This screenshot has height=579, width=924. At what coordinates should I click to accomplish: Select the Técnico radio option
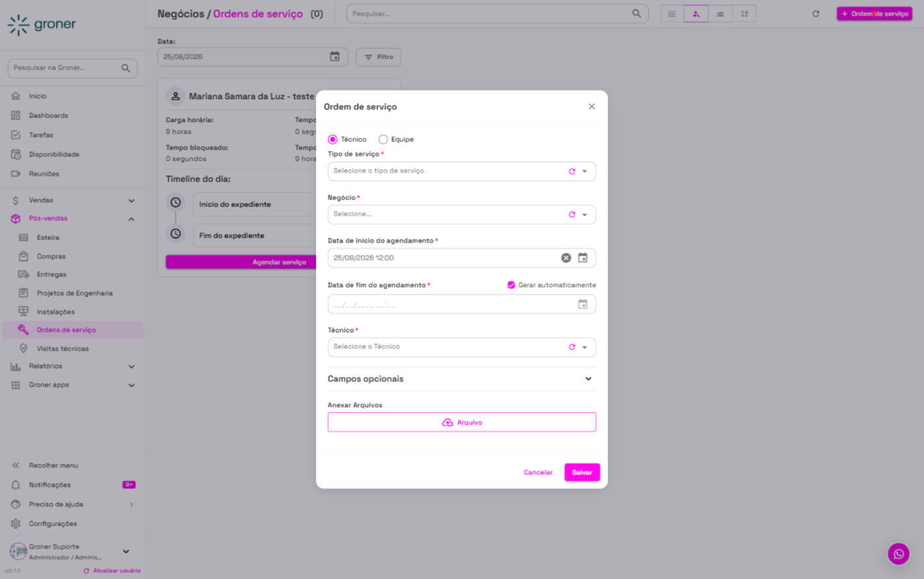click(x=333, y=139)
